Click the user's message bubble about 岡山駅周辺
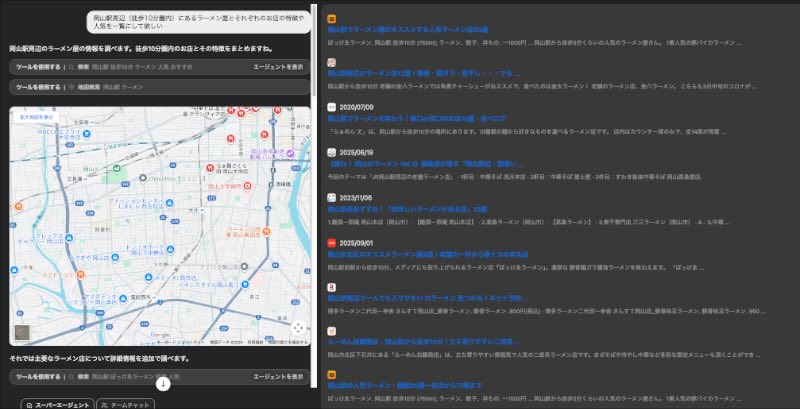800x409 pixels. tap(198, 22)
